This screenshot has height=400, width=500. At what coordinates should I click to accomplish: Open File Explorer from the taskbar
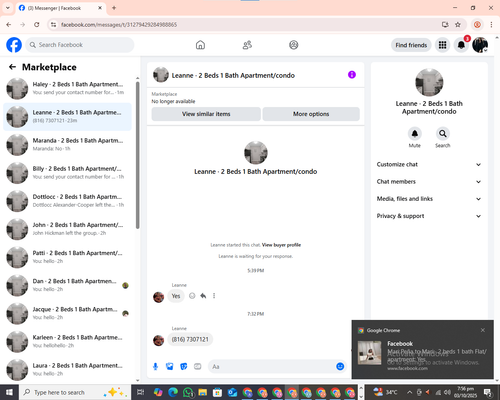pos(202,392)
